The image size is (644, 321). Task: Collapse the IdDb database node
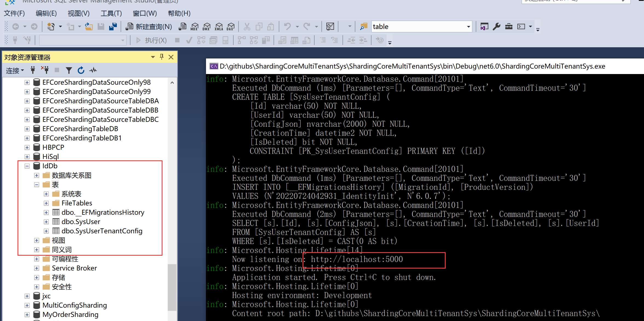click(27, 166)
